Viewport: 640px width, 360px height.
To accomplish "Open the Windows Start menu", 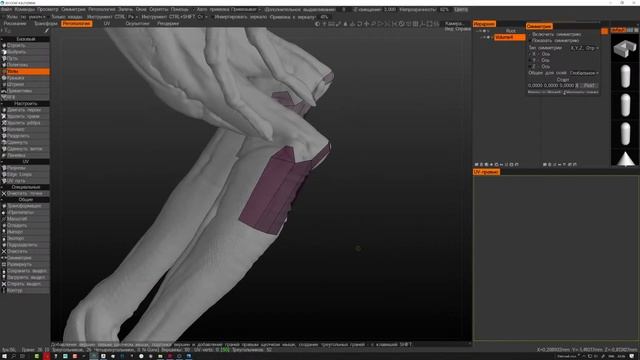I will click(x=4, y=356).
